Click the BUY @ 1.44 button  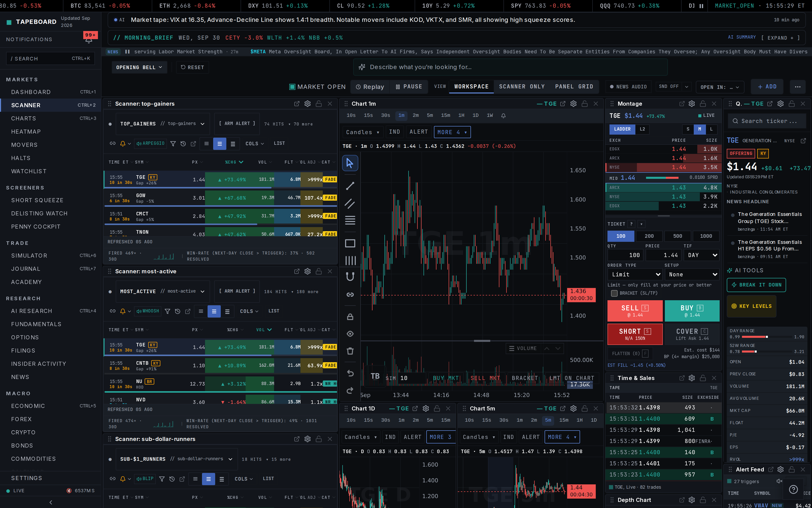692,311
